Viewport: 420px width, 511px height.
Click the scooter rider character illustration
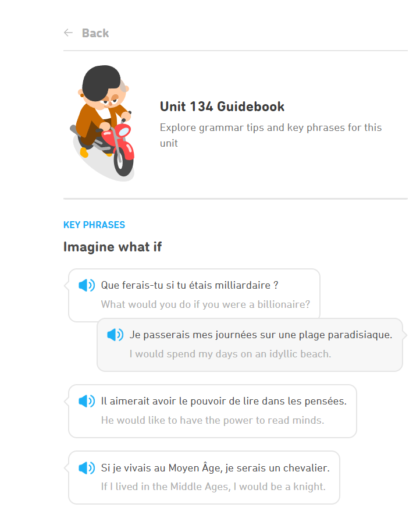point(102,123)
